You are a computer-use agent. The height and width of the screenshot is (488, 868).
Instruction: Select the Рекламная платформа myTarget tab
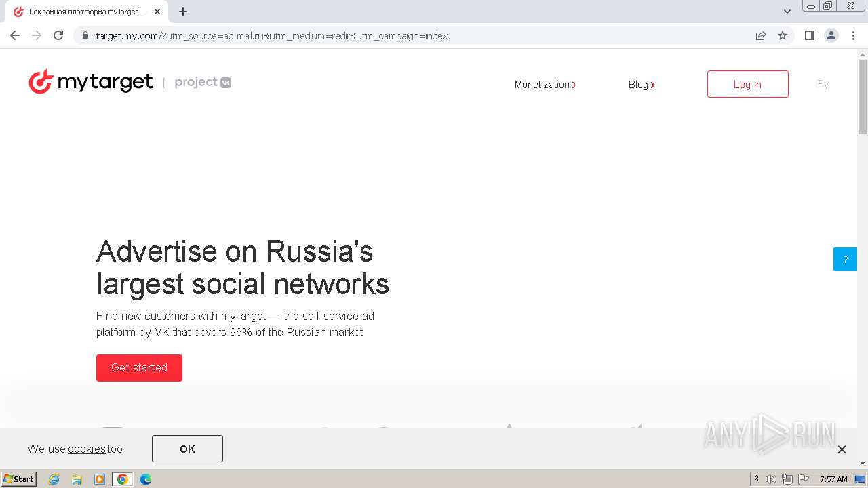coord(87,12)
